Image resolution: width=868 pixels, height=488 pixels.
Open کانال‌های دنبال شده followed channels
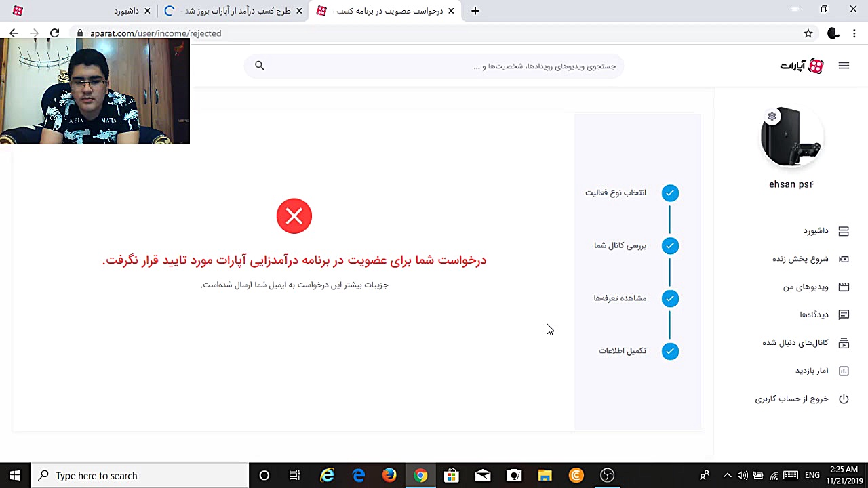tap(844, 343)
